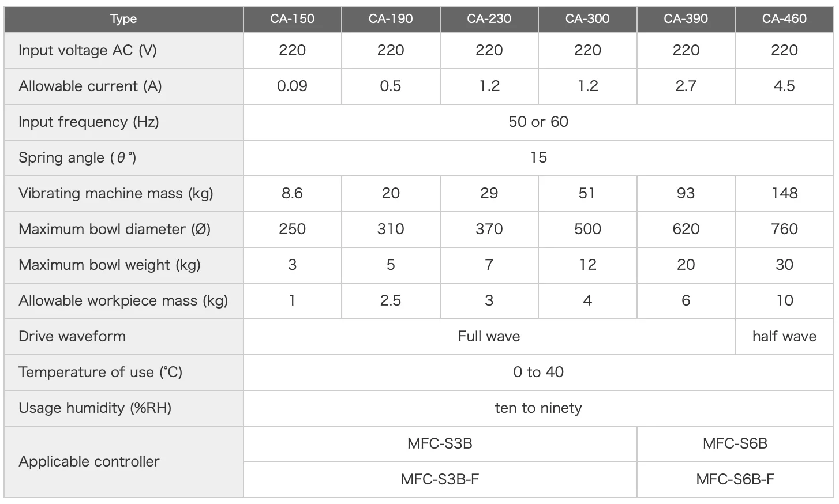
Task: Select the 500 maximum bowl diameter cell
Action: pos(587,230)
